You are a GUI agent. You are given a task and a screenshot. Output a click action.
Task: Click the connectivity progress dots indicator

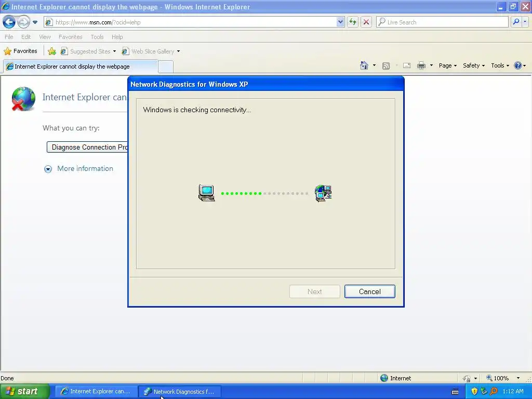coord(264,193)
